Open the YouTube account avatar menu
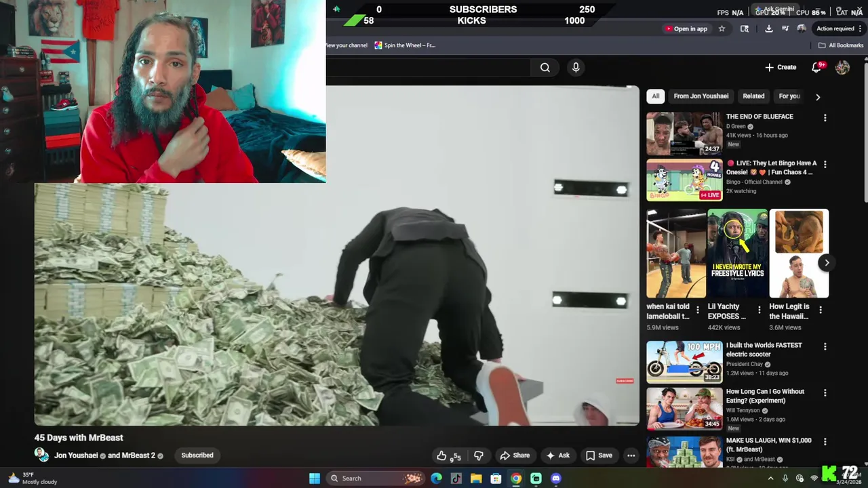868x488 pixels. click(x=842, y=67)
